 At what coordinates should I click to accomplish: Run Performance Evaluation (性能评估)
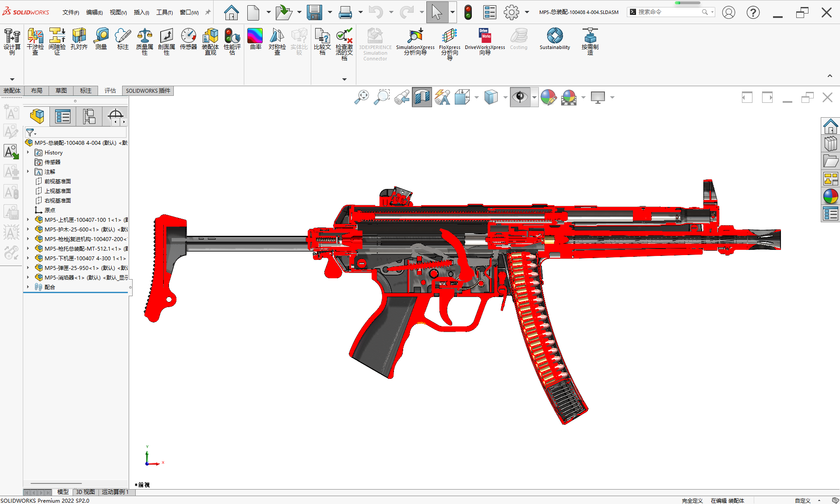point(232,41)
